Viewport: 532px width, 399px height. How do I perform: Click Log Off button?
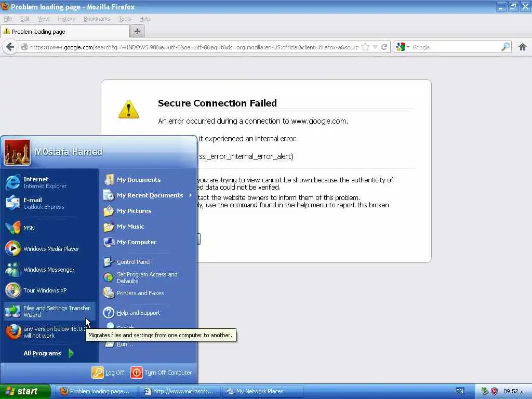click(x=108, y=372)
